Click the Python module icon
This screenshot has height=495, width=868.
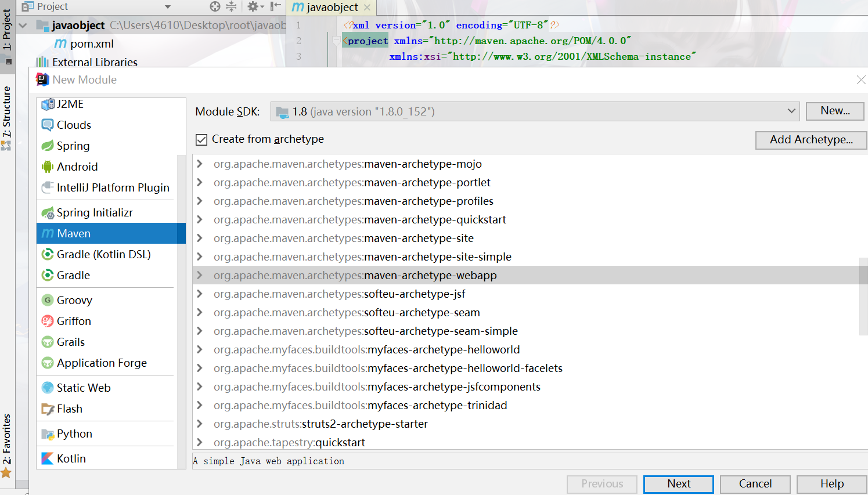point(48,433)
